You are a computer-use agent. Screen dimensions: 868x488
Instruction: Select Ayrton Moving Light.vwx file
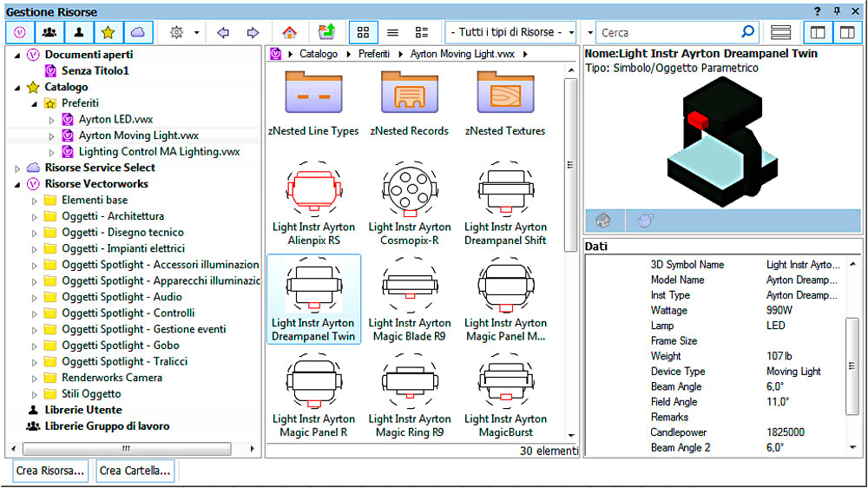[138, 135]
